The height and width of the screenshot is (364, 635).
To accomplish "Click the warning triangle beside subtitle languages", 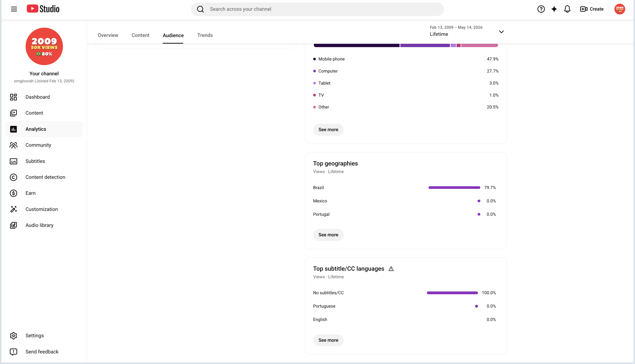I will [391, 269].
